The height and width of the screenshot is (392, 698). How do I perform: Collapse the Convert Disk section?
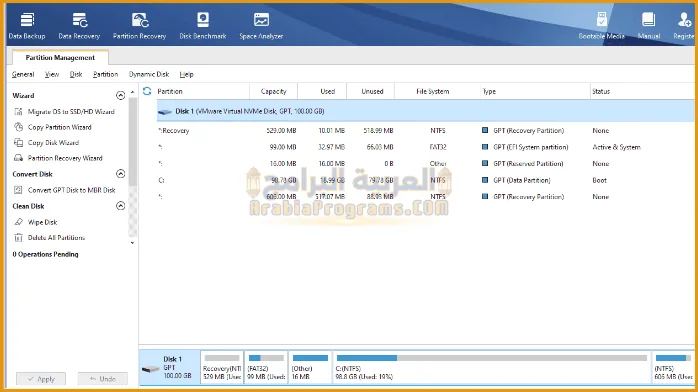coord(120,174)
